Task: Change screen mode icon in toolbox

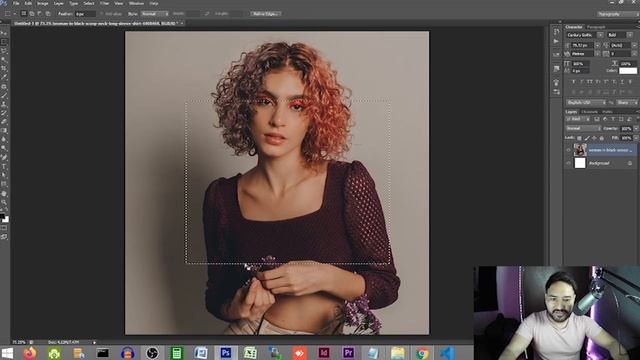Action: (x=4, y=237)
